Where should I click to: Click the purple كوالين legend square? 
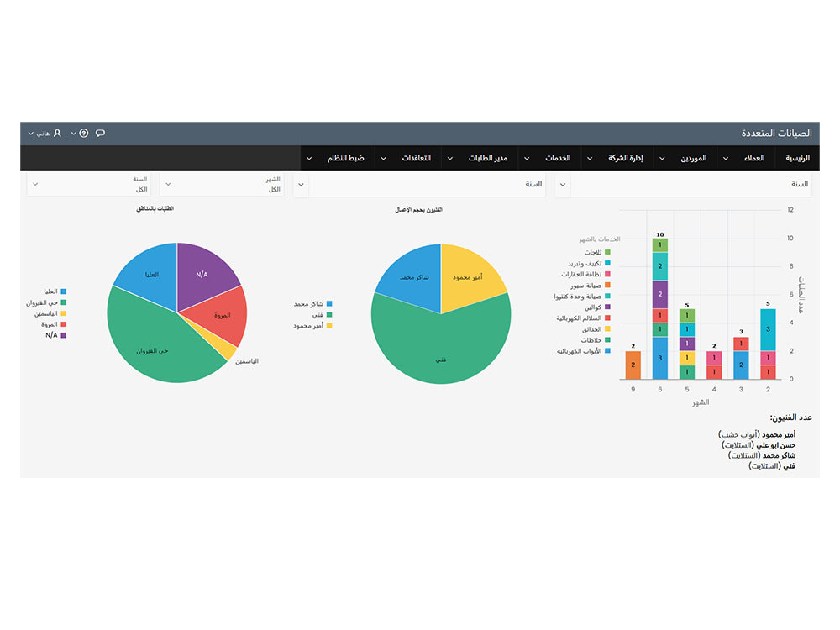(x=607, y=307)
